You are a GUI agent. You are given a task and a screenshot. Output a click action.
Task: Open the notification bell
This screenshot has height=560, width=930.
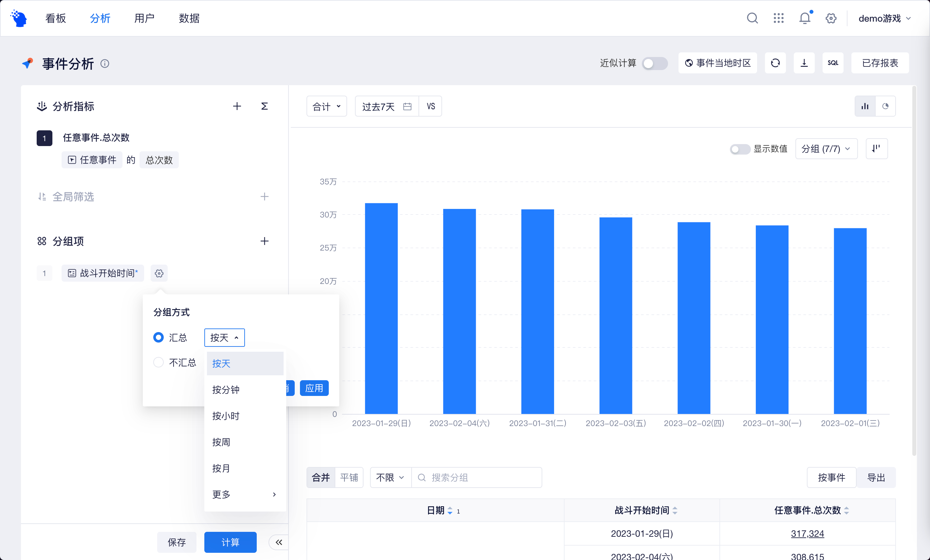[x=805, y=18]
